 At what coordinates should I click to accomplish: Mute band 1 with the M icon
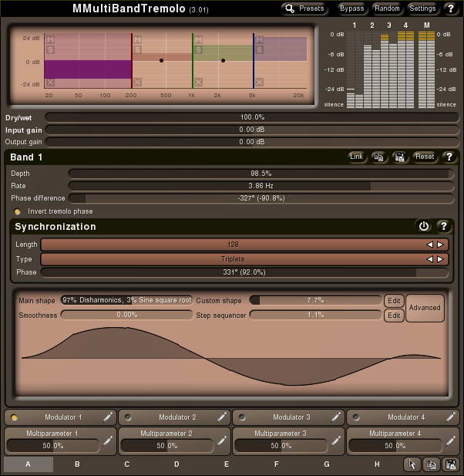(50, 39)
